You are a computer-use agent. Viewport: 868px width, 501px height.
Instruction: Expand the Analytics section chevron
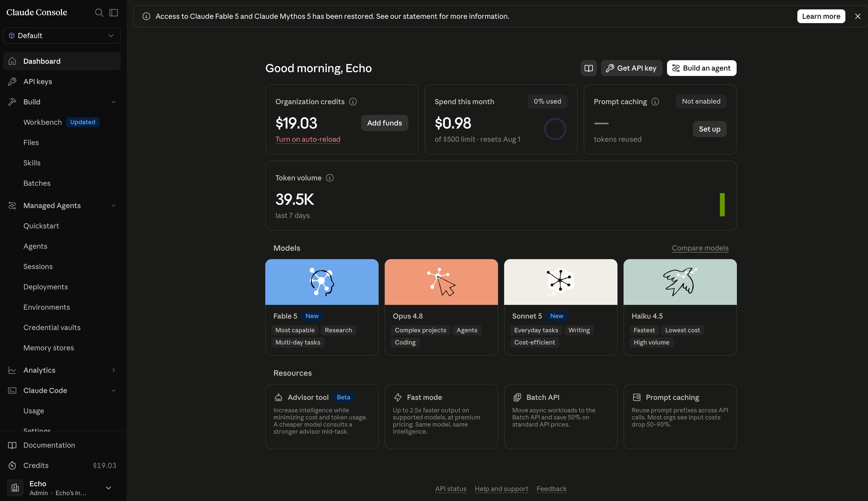tap(114, 370)
